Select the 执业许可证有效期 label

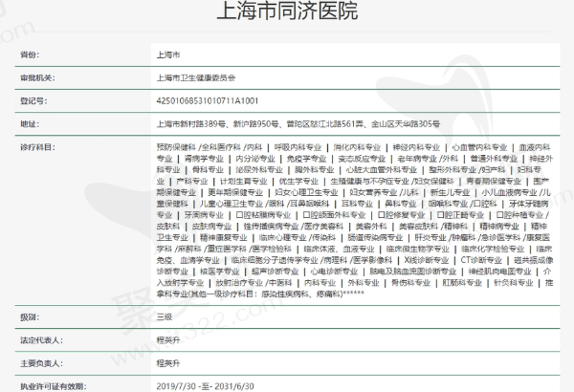(x=53, y=386)
